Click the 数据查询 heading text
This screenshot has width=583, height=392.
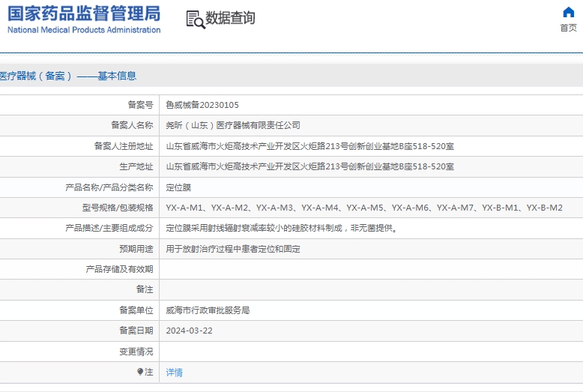point(230,18)
